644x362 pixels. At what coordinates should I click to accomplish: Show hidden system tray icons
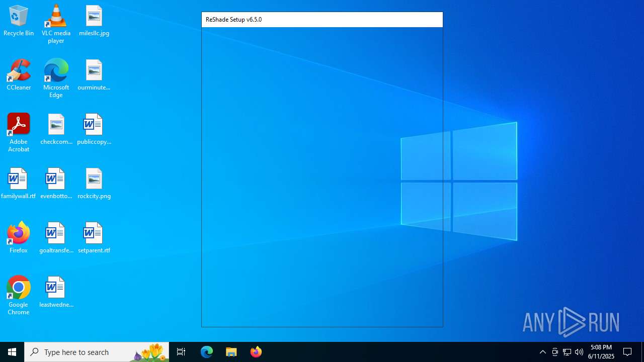(543, 352)
